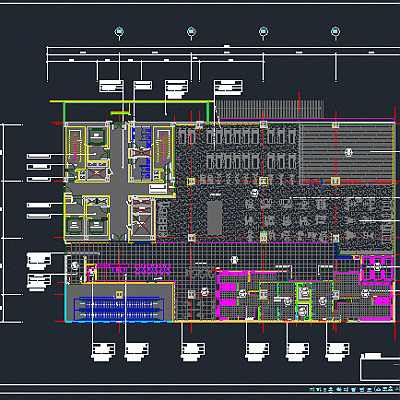400x400 pixels.
Task: Click the cyan drawing title text
Action: click(354, 389)
